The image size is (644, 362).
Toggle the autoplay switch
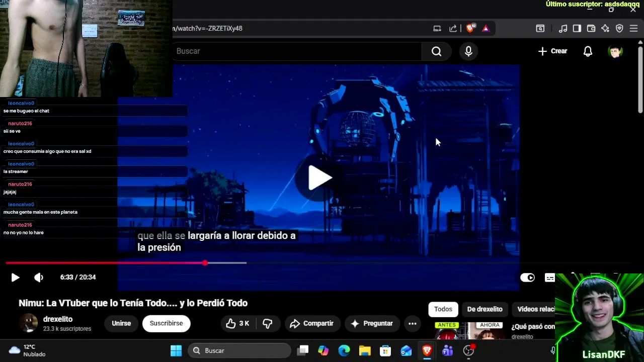pyautogui.click(x=527, y=278)
